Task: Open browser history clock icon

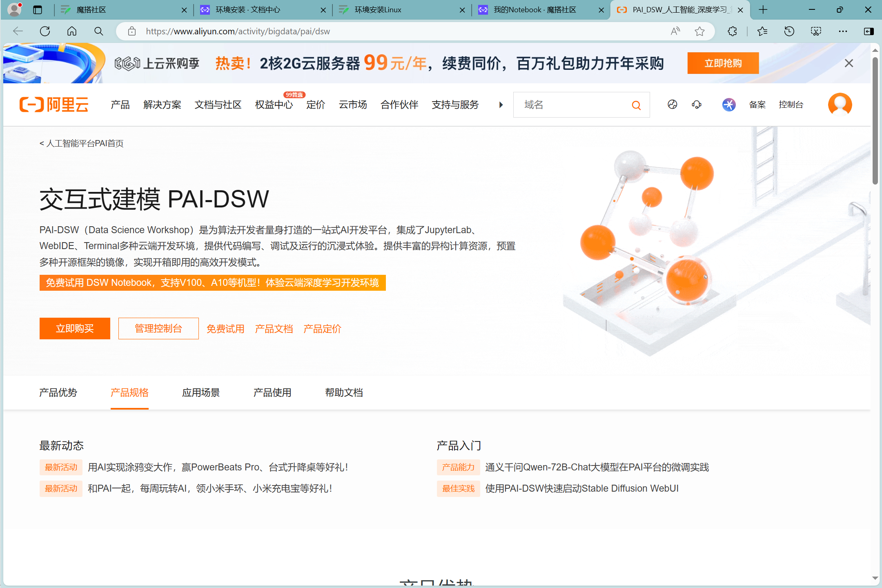Action: pyautogui.click(x=789, y=31)
